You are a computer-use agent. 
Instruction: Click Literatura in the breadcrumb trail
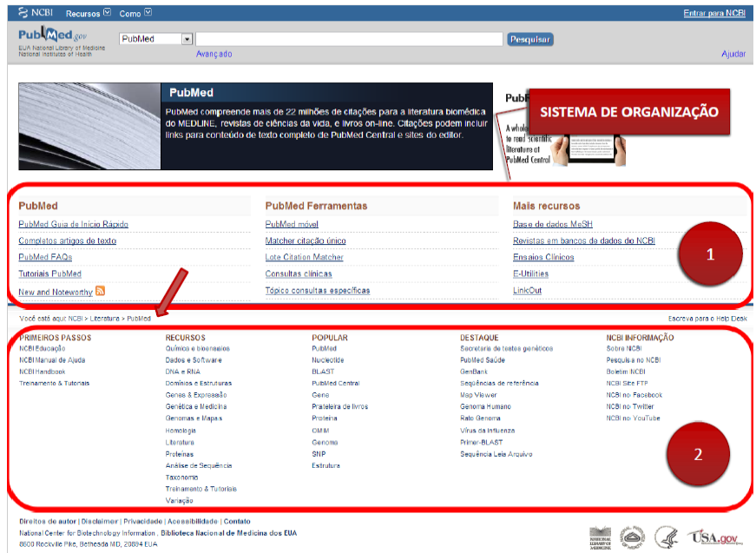click(107, 319)
